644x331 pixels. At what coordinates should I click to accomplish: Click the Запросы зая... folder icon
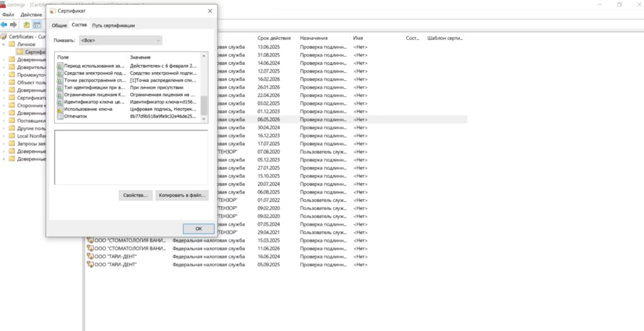(11, 143)
